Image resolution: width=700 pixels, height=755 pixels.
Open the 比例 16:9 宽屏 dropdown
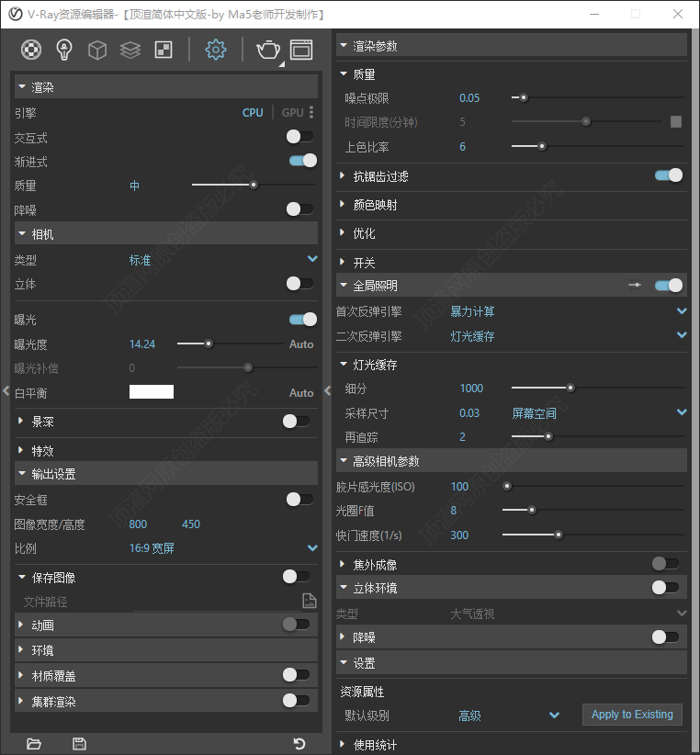coord(312,548)
